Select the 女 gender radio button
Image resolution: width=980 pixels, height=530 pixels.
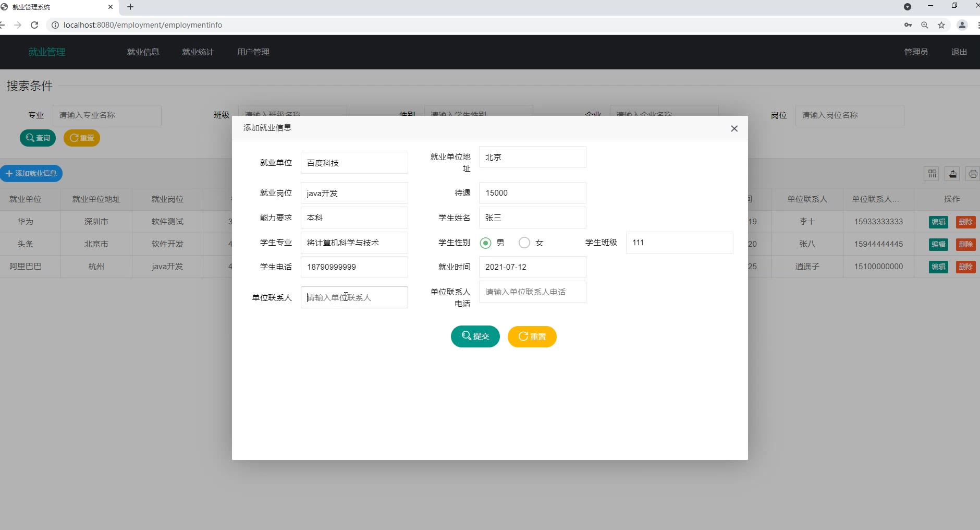click(524, 243)
